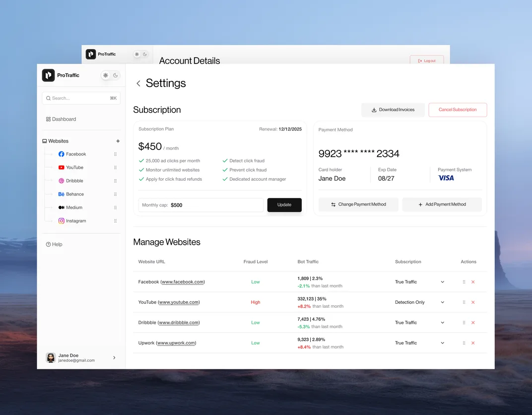Click Log out in Account Details window
Image resolution: width=532 pixels, height=415 pixels.
click(427, 60)
